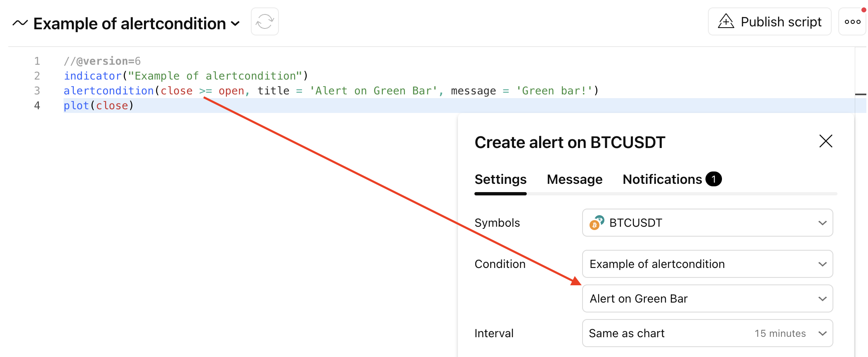Click the editor scrollbar position marker
868x357 pixels.
click(861, 94)
